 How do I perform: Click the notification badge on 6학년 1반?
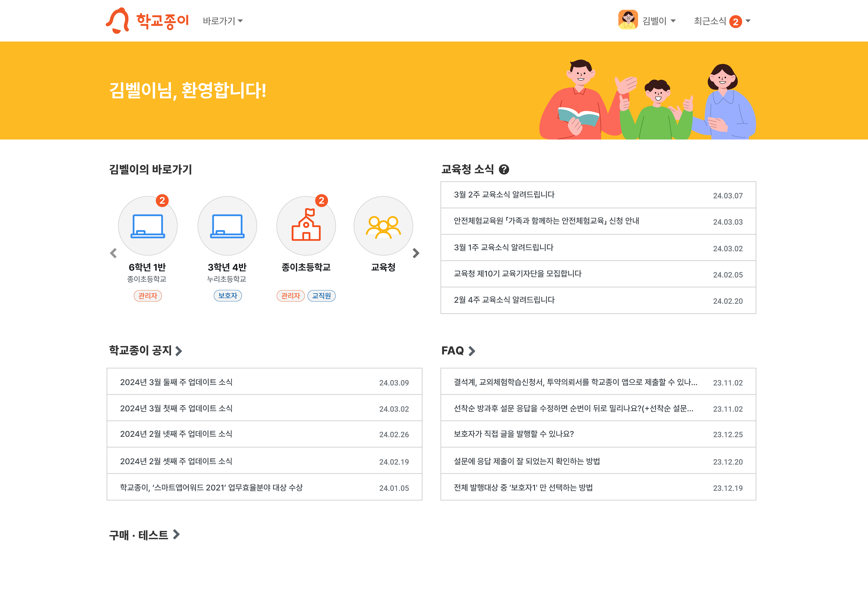point(162,201)
